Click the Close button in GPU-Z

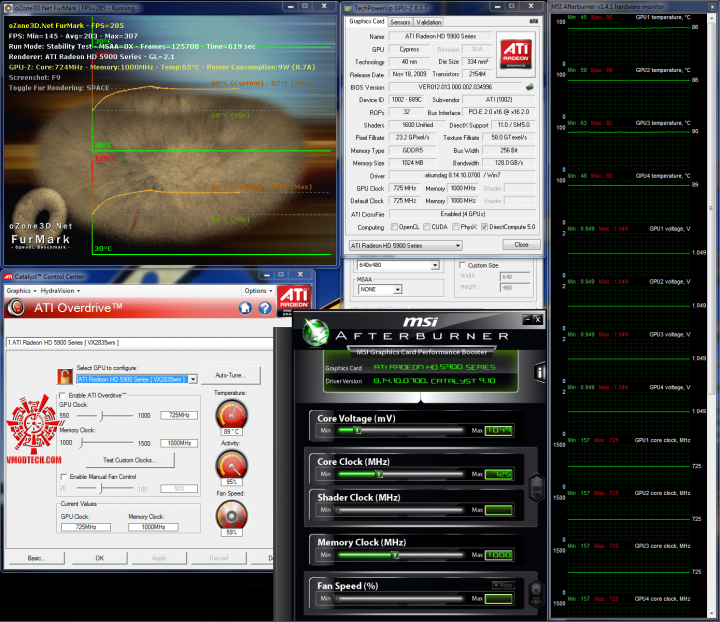tap(521, 245)
